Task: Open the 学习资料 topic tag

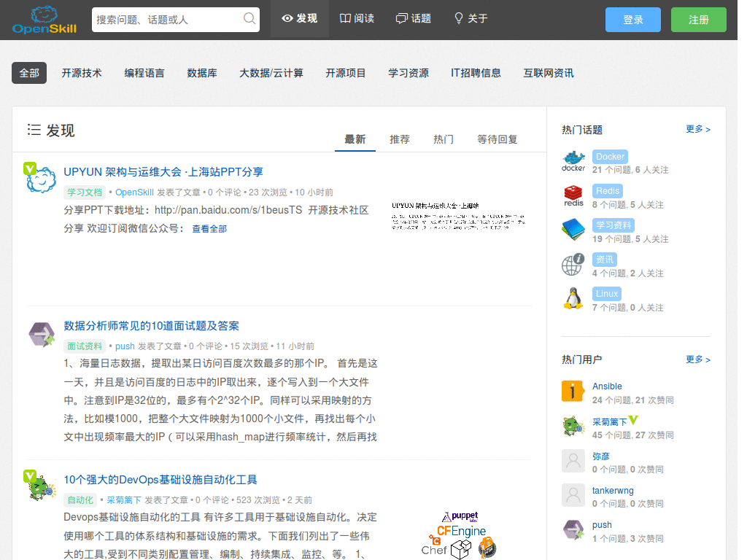Action: pos(613,225)
